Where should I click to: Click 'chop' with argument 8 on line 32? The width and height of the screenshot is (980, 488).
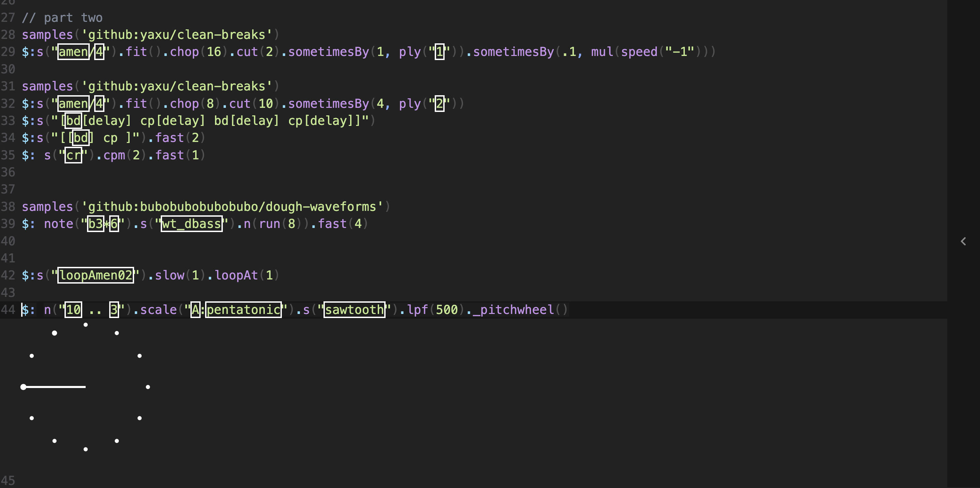(184, 103)
